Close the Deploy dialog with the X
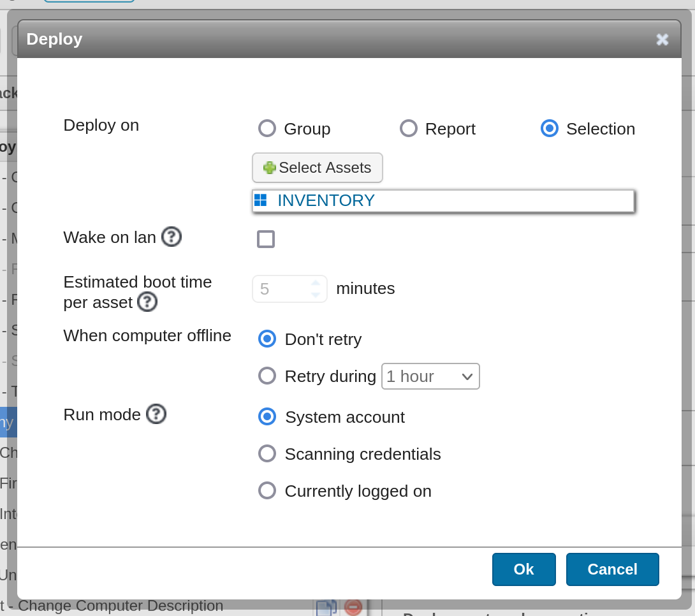This screenshot has width=695, height=616. (662, 40)
